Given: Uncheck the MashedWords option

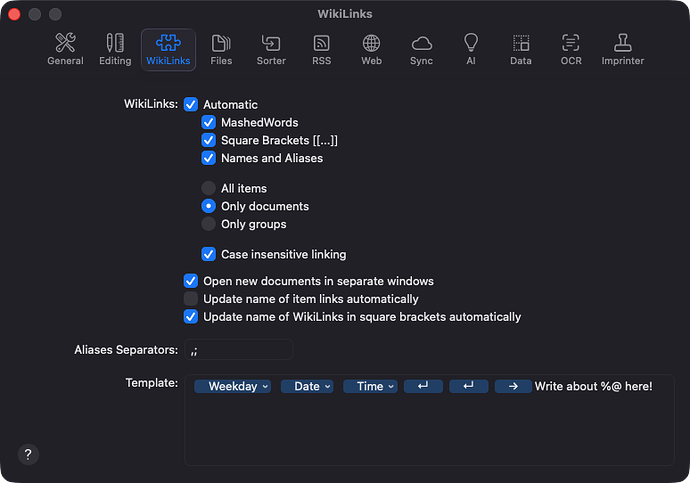Looking at the screenshot, I should coord(209,123).
